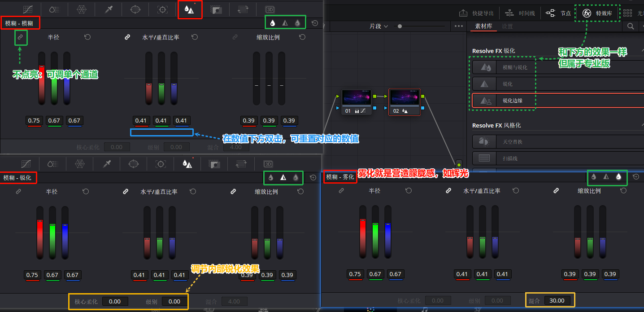The width and height of the screenshot is (644, 312).
Task: Open Sizing palette above the 模糊 - 模糊 panel
Action: (x=243, y=9)
